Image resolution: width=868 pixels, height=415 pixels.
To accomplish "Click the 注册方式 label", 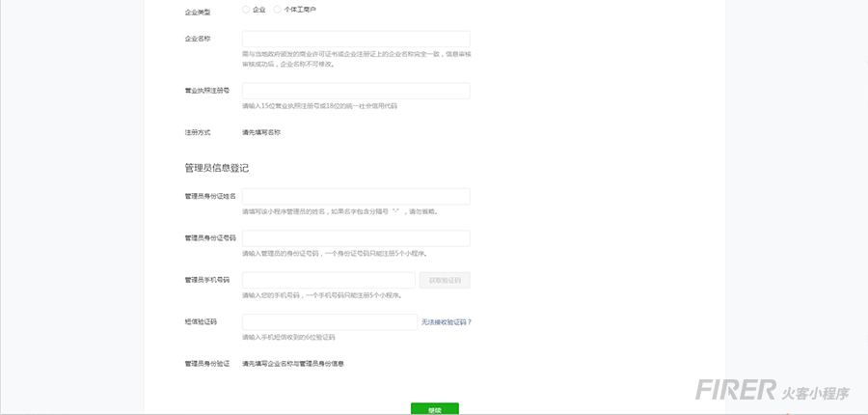I will coord(197,132).
